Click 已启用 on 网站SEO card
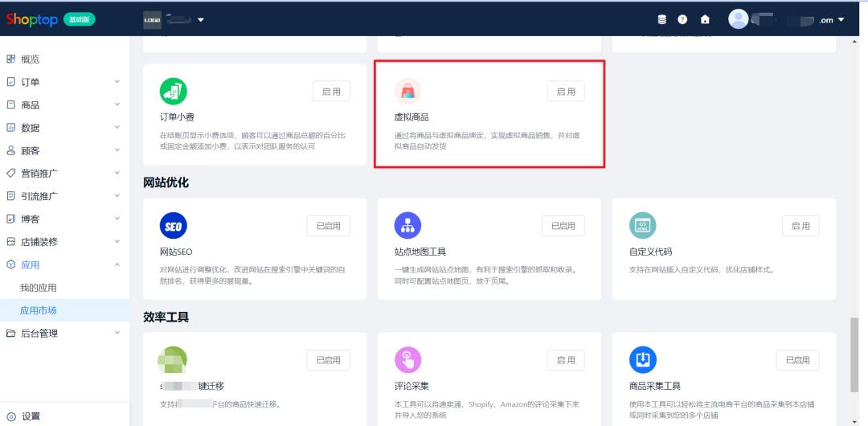 (328, 226)
